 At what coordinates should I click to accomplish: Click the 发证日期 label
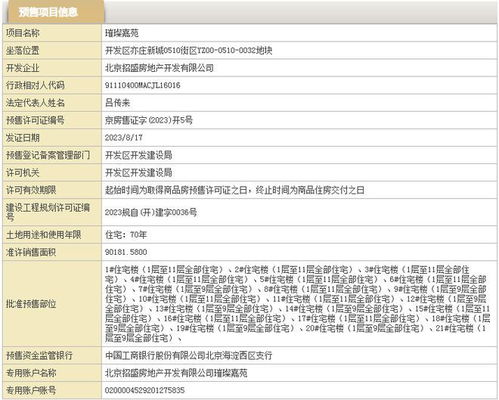click(x=23, y=138)
